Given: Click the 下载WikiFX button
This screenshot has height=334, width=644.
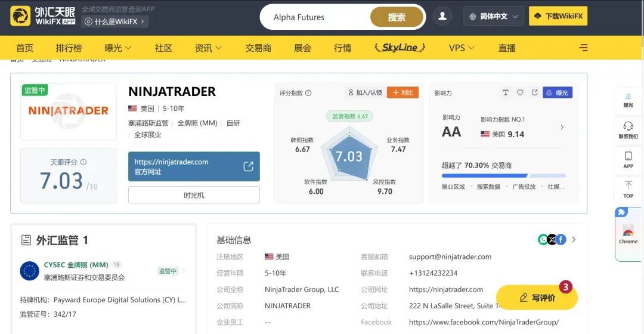Looking at the screenshot, I should (x=558, y=16).
